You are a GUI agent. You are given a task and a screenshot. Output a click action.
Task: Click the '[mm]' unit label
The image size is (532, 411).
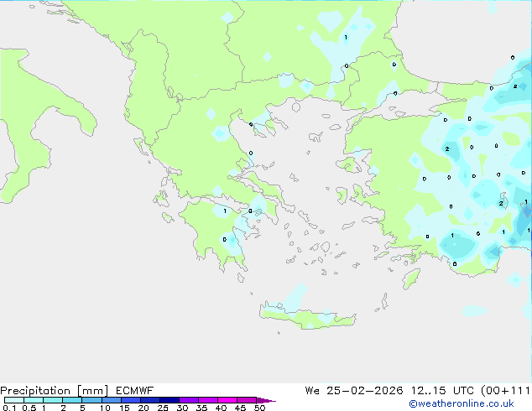click(x=93, y=391)
